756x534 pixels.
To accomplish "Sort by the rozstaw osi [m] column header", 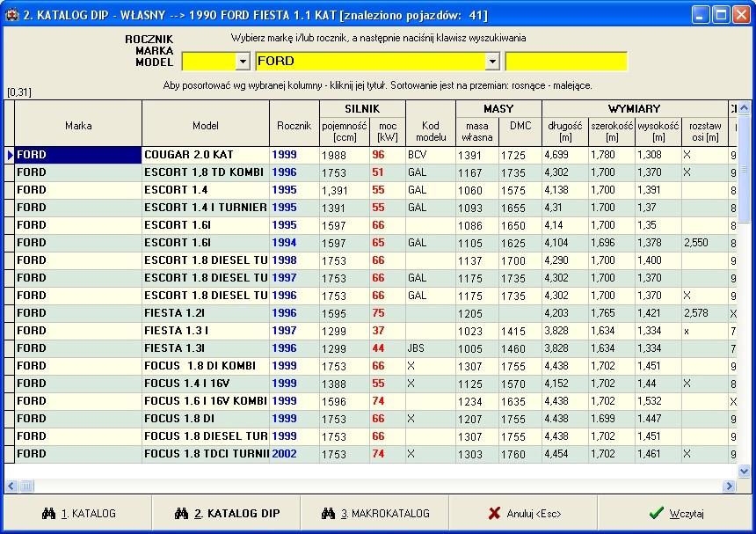I will (705, 131).
